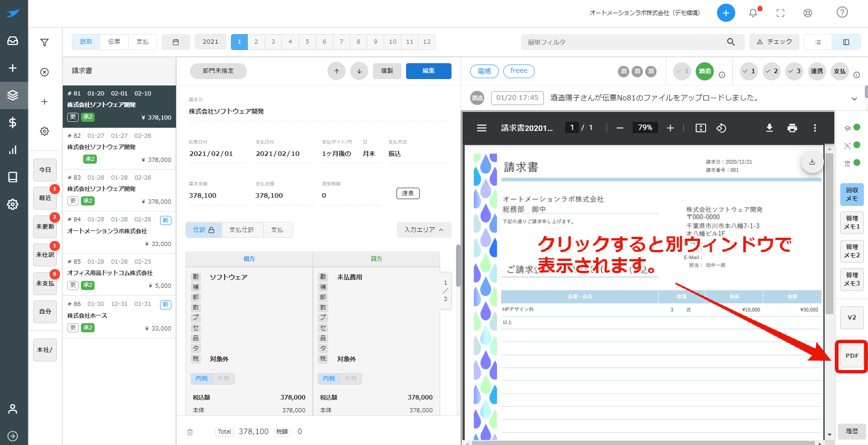
Task: Click the 回収メモ button
Action: pyautogui.click(x=852, y=195)
